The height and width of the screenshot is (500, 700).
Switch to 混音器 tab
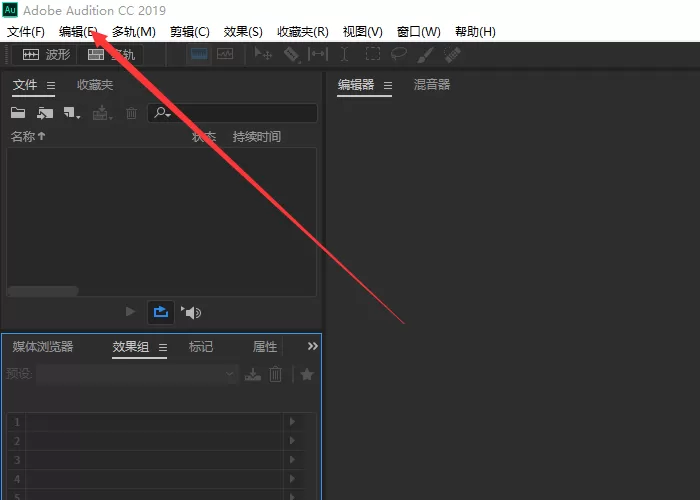432,85
